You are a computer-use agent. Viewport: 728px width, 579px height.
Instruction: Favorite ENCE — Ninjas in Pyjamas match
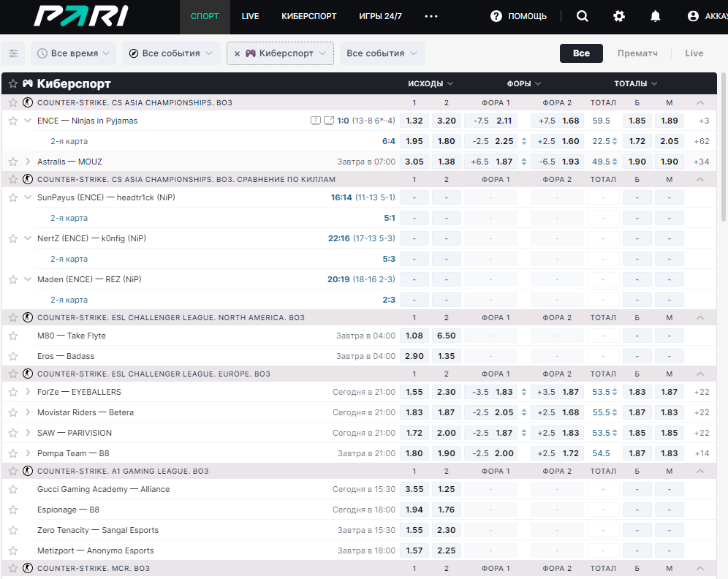(13, 121)
